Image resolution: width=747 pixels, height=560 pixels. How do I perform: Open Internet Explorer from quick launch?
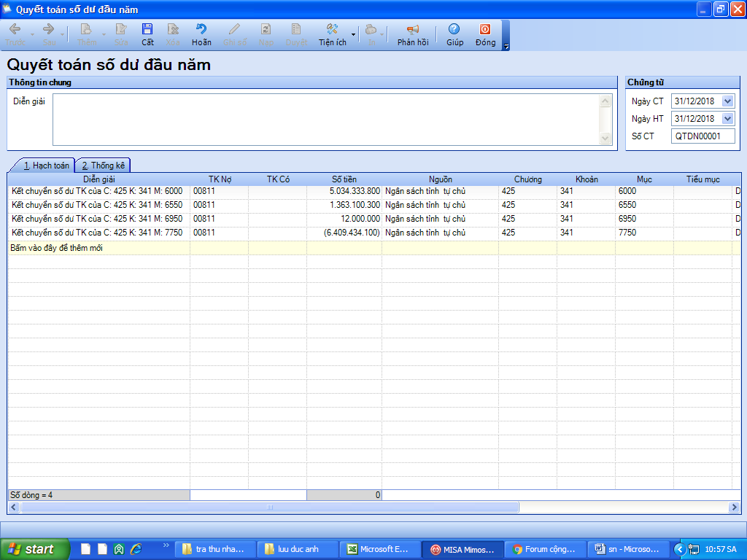pos(135,549)
